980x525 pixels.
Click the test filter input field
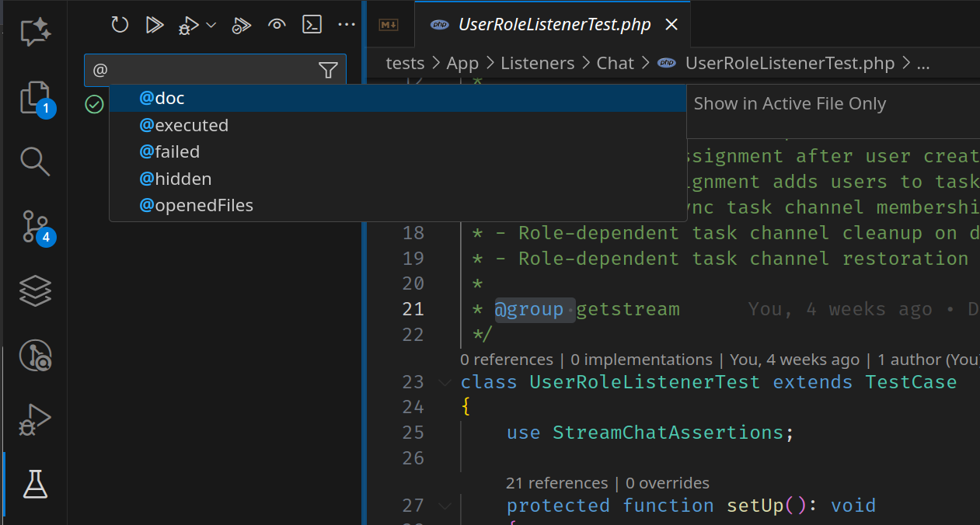[202, 71]
